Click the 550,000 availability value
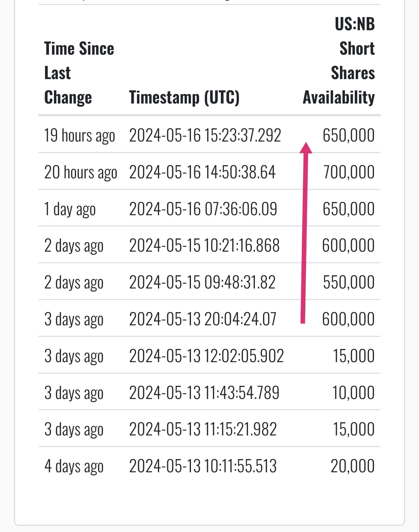 click(349, 282)
